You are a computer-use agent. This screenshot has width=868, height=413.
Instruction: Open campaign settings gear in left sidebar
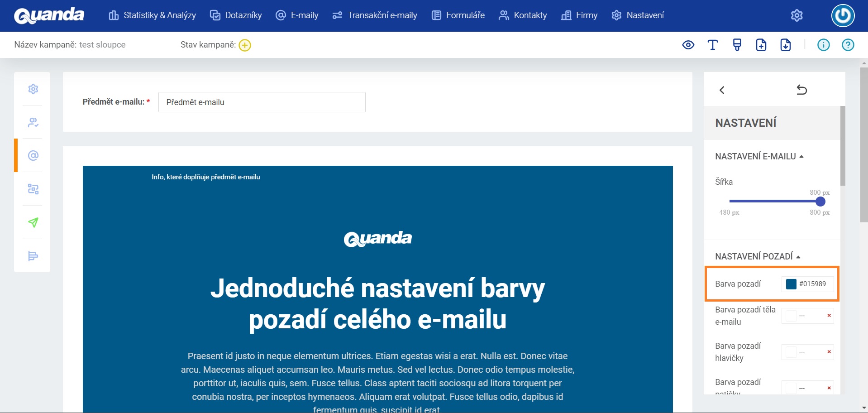click(33, 89)
